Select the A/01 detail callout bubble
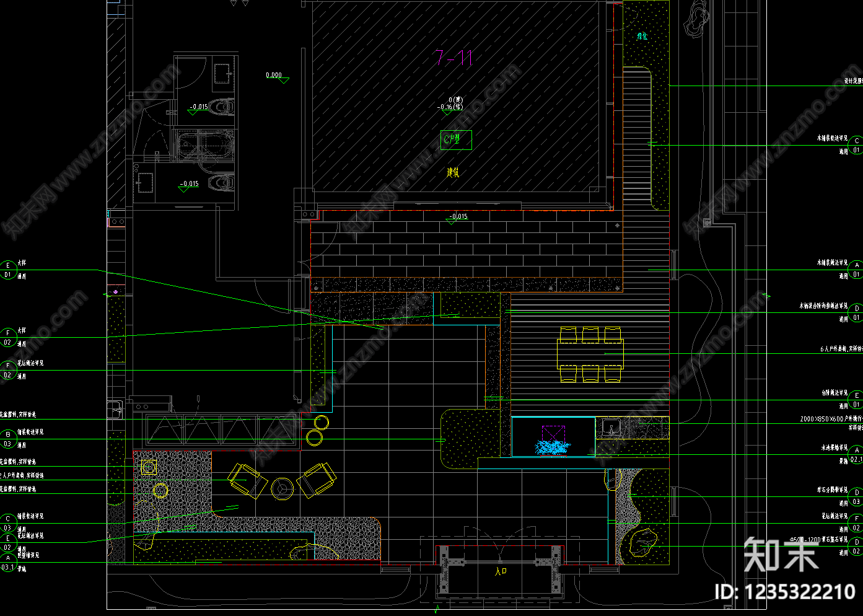Viewport: 863px width, 616px height. click(x=857, y=270)
